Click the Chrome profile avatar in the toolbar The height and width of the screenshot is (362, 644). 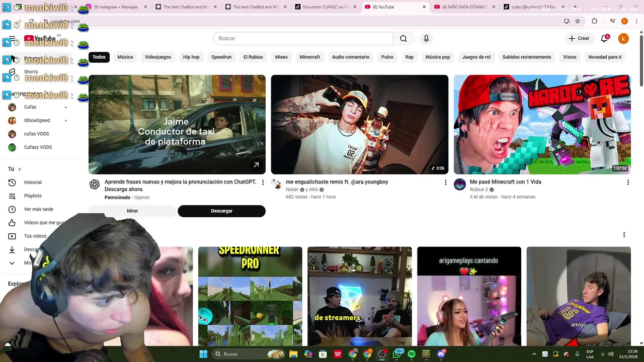624,21
